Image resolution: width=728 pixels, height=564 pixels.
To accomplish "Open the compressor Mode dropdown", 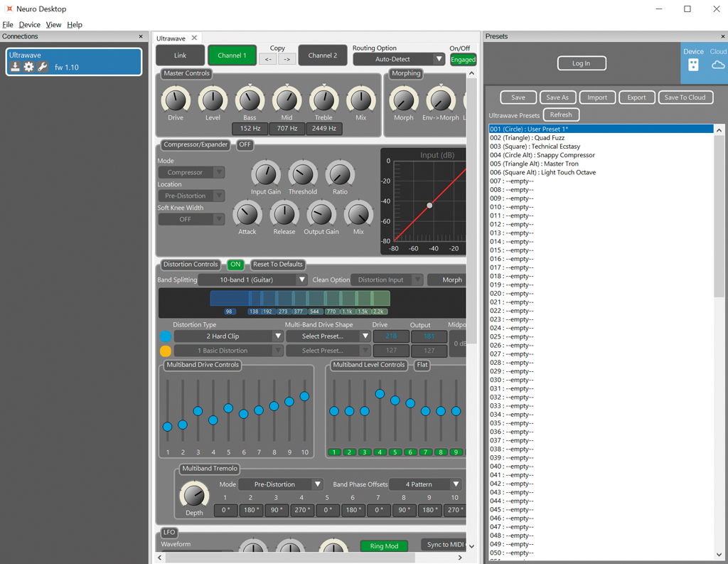I will click(x=191, y=172).
